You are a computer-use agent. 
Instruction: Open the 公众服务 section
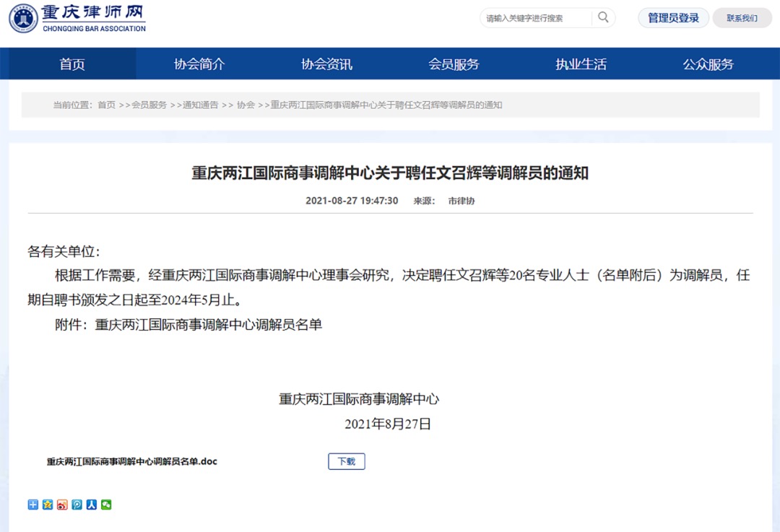(x=707, y=64)
